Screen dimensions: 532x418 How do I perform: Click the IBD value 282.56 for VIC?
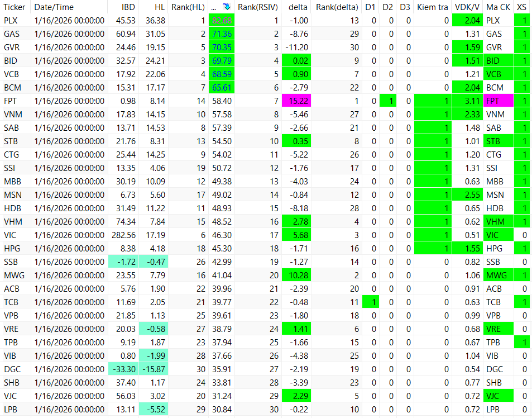coord(123,235)
